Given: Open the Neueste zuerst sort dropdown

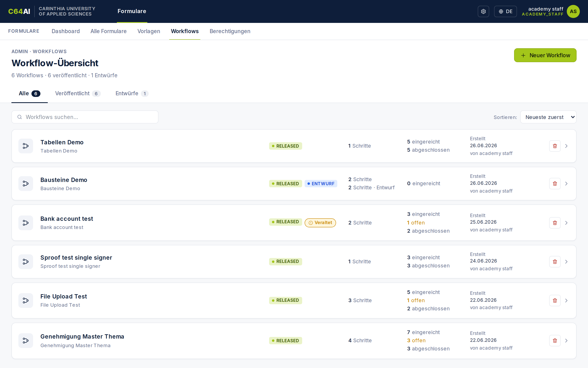Looking at the screenshot, I should (548, 117).
